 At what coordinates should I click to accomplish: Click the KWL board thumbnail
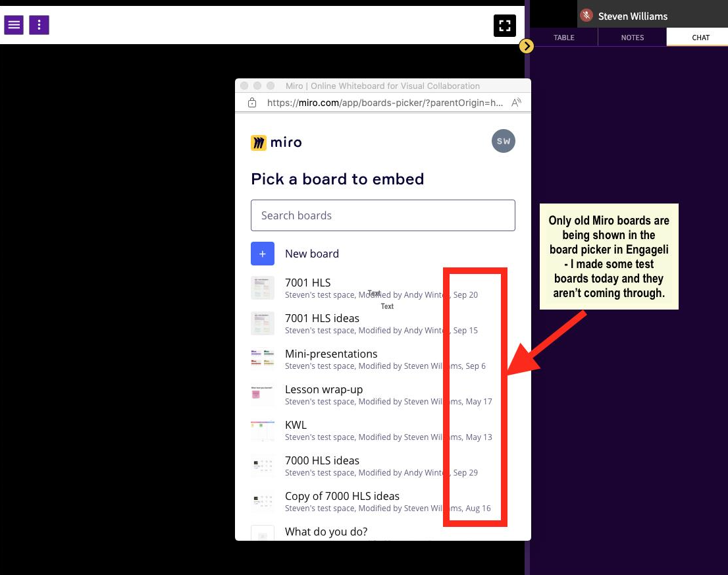click(263, 430)
